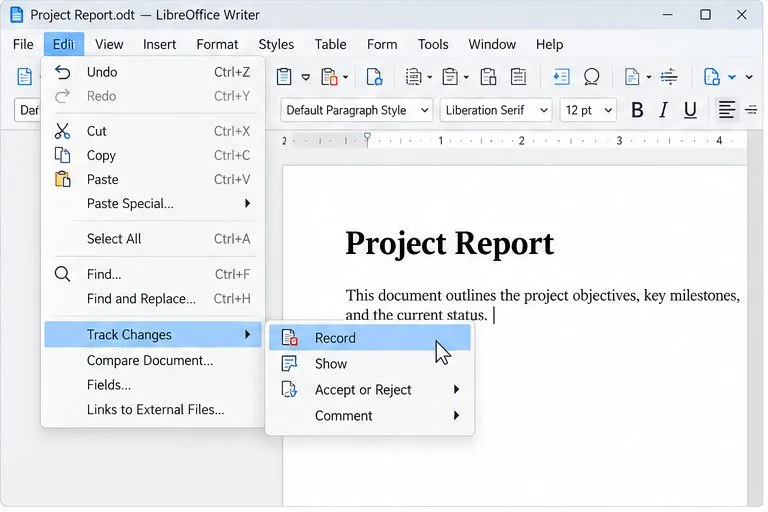Open dropdown arrow at toolbar far right

pos(749,77)
